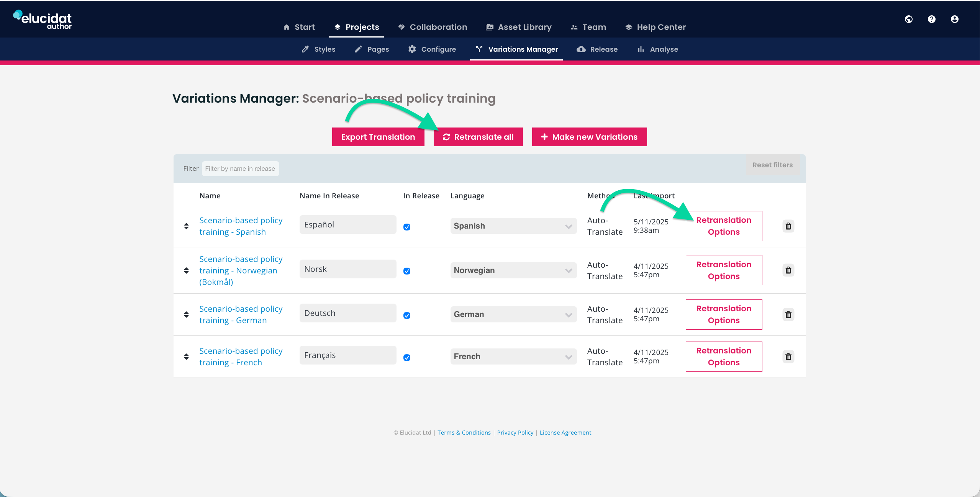
Task: Open Retranslation Options for German
Action: click(724, 314)
